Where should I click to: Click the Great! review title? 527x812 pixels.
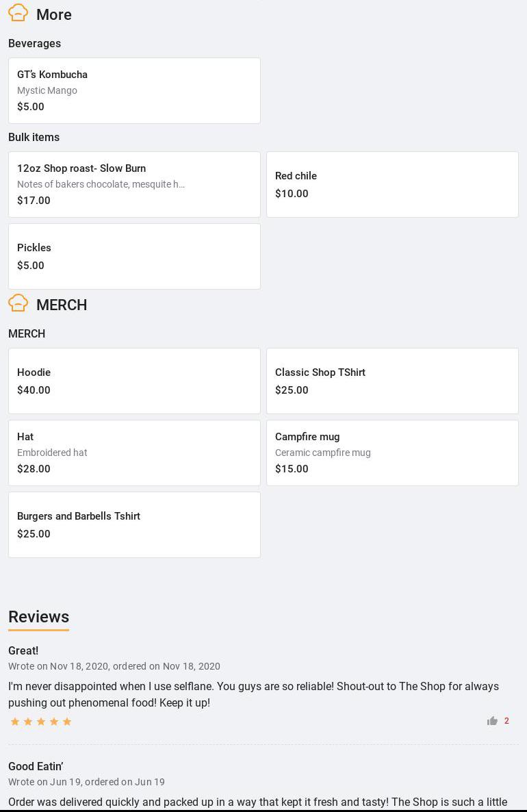(23, 650)
